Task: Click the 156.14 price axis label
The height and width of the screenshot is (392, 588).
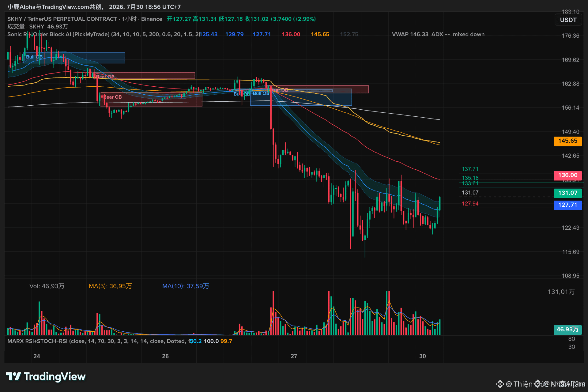Action: click(571, 108)
